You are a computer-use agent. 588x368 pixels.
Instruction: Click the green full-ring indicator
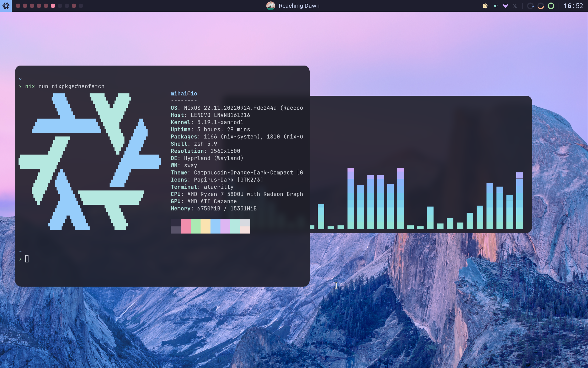[x=551, y=6]
